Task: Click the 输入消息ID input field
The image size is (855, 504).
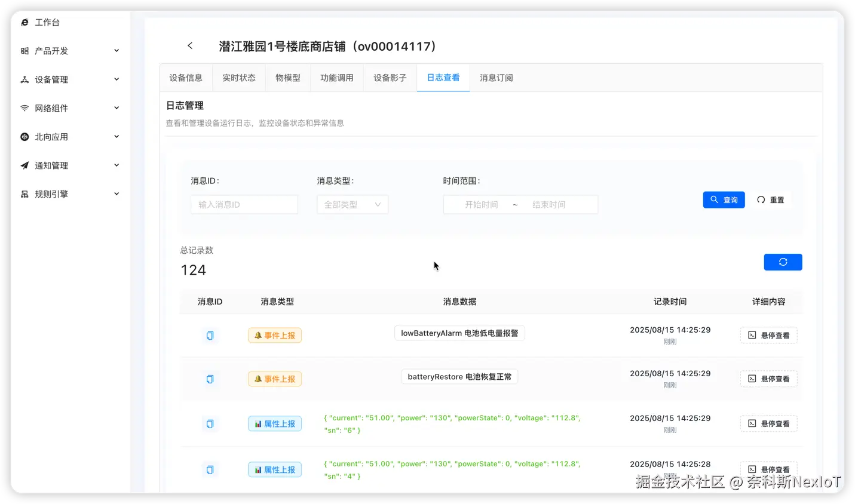Action: coord(244,204)
